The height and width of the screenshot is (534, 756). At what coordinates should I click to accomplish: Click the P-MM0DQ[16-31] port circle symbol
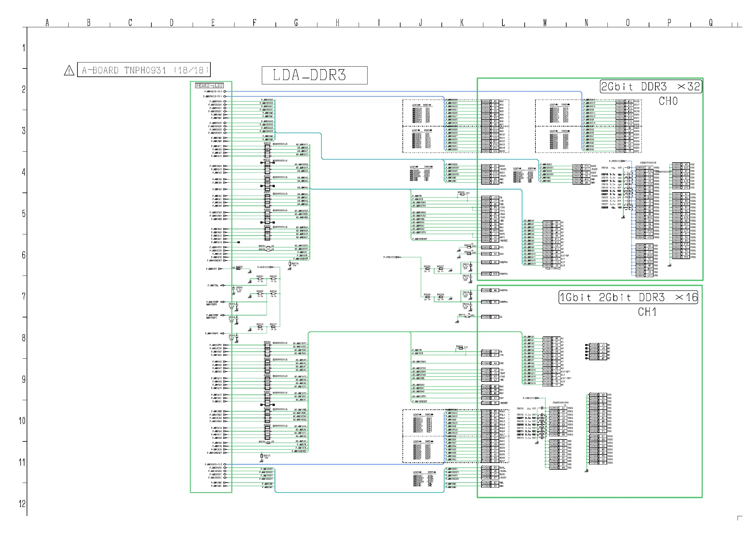pyautogui.click(x=225, y=96)
